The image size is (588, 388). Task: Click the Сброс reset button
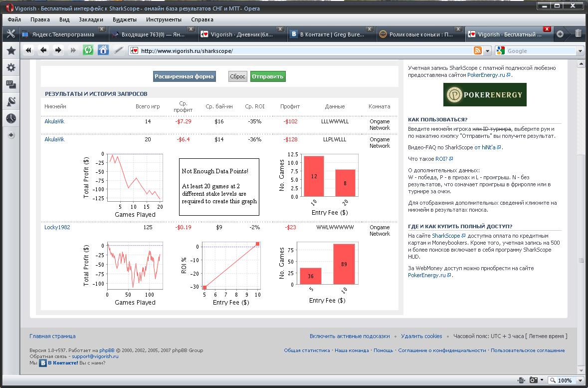click(238, 76)
